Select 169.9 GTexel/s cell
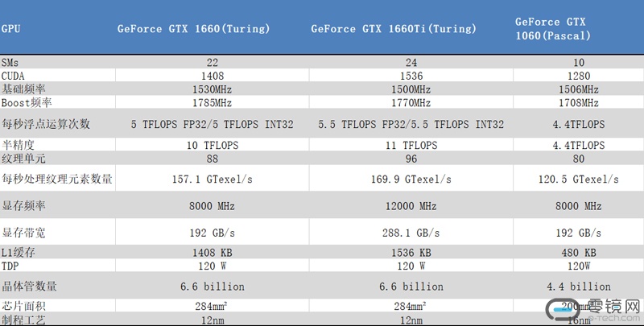The image size is (644, 326). (x=411, y=180)
